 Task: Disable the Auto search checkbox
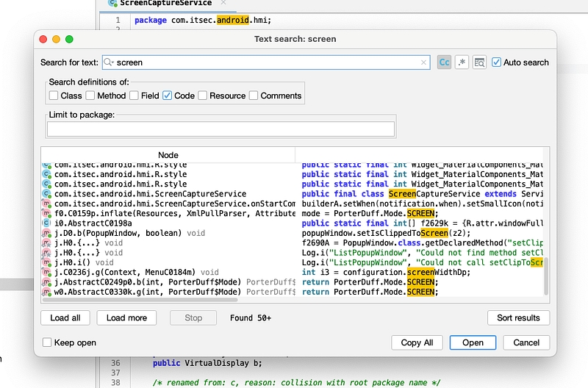pos(497,62)
